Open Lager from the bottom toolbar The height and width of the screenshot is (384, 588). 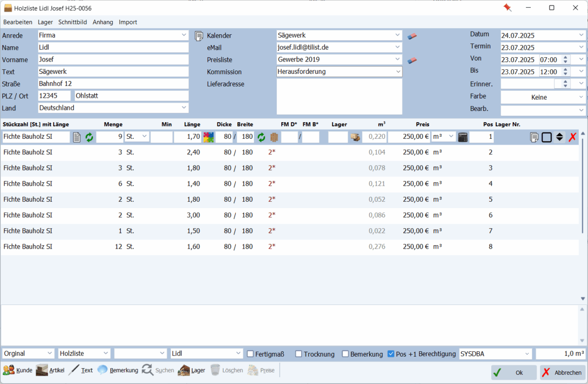coord(191,370)
